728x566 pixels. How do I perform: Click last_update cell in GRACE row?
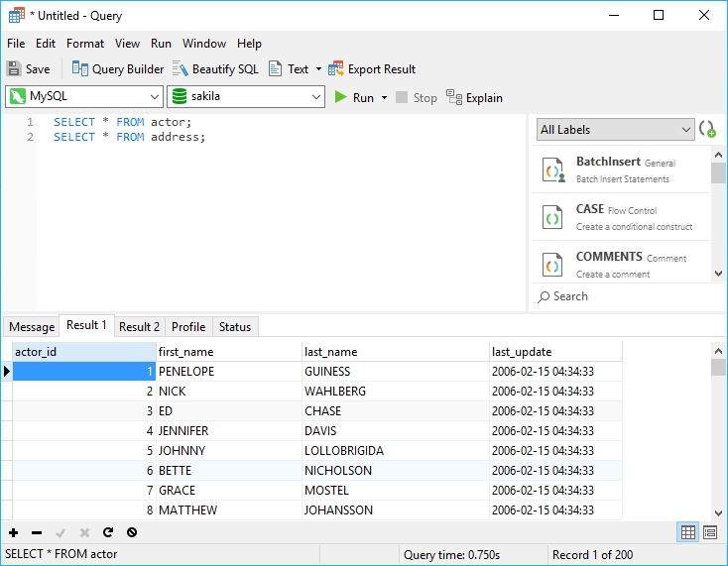[x=555, y=491]
